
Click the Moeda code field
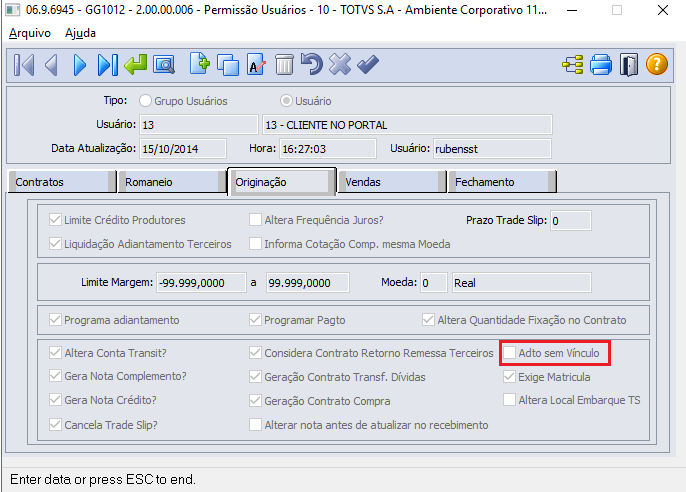point(434,283)
